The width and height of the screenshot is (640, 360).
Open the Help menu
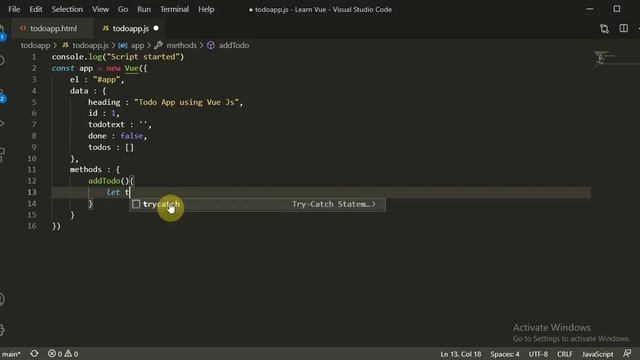pos(206,9)
